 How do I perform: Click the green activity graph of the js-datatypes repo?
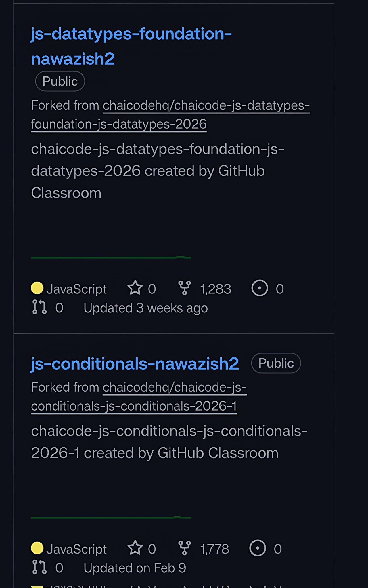[x=111, y=257]
